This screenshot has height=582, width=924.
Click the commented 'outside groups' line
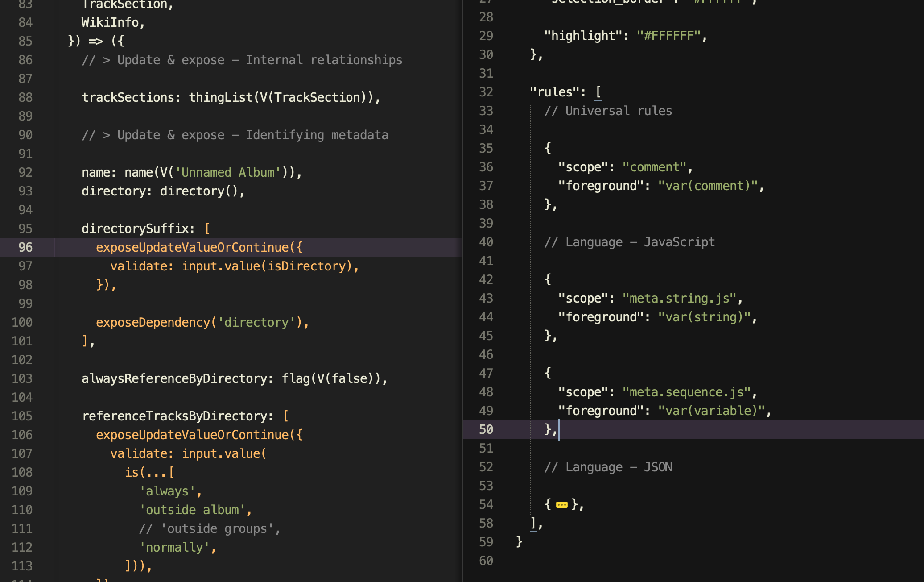tap(210, 528)
